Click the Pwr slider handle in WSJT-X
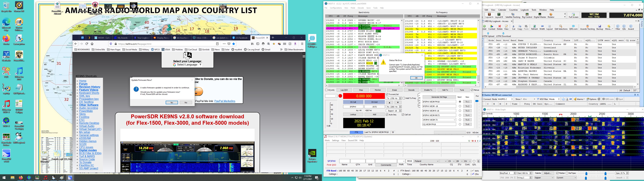The width and height of the screenshot is (644, 181). 477,101
